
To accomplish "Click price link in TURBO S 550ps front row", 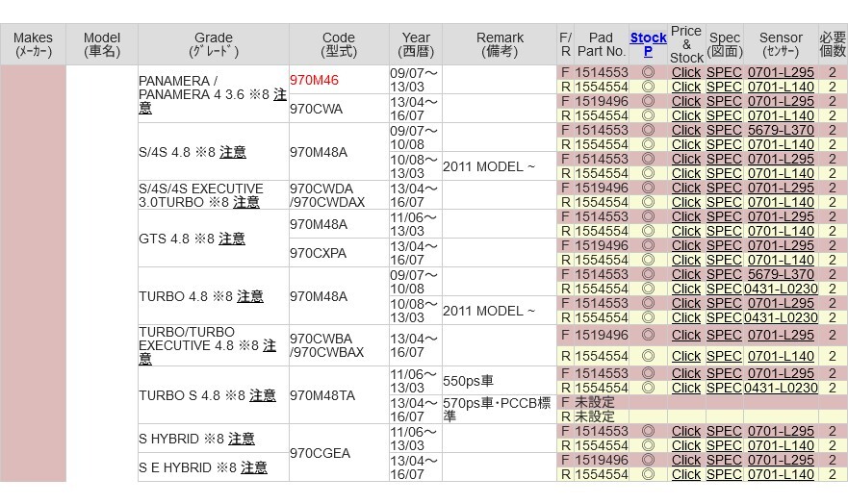I will click(x=685, y=373).
